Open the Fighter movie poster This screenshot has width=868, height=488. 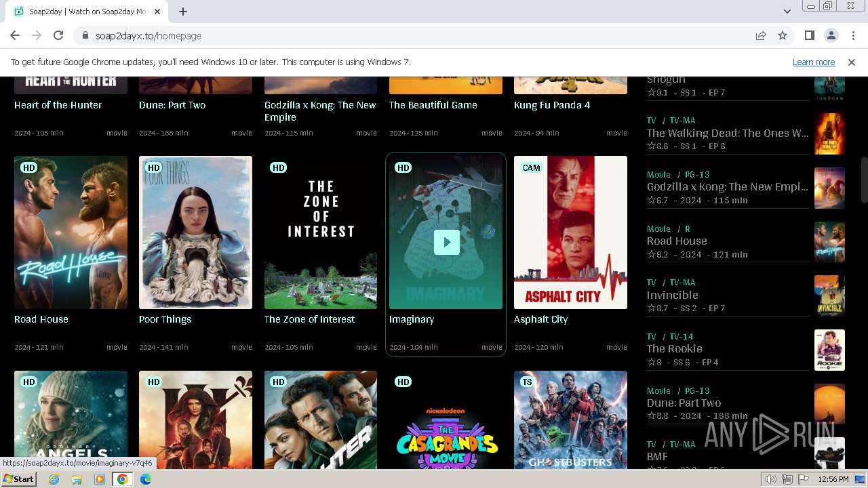coord(321,420)
